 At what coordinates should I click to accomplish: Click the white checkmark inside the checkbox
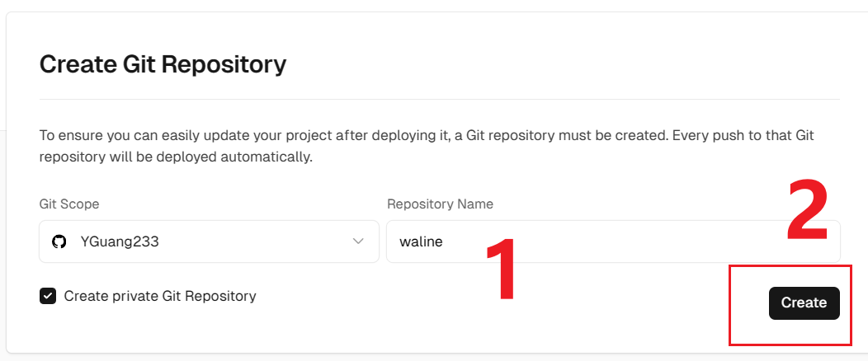pyautogui.click(x=48, y=296)
